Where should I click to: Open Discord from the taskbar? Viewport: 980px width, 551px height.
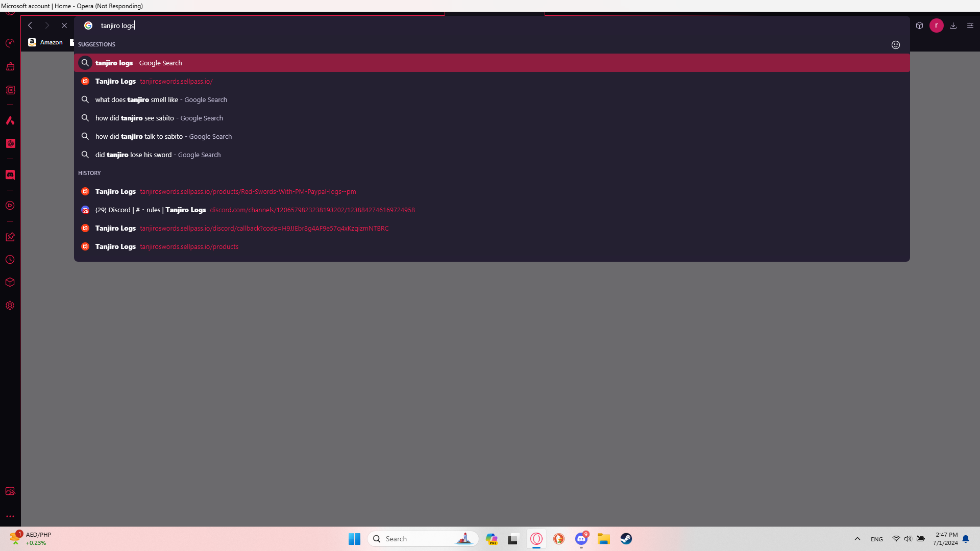pos(581,539)
